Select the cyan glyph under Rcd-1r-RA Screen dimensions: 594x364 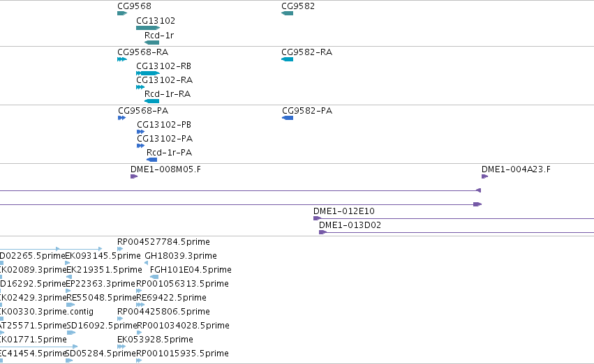tap(152, 101)
